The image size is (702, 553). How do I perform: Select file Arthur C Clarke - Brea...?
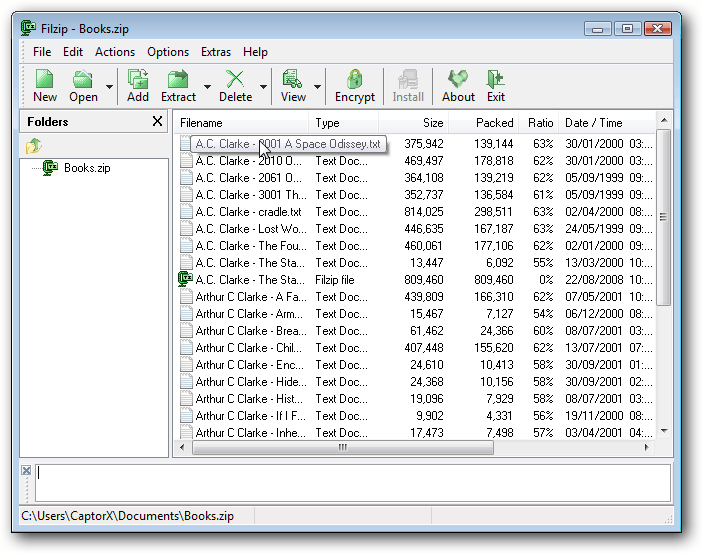point(251,331)
